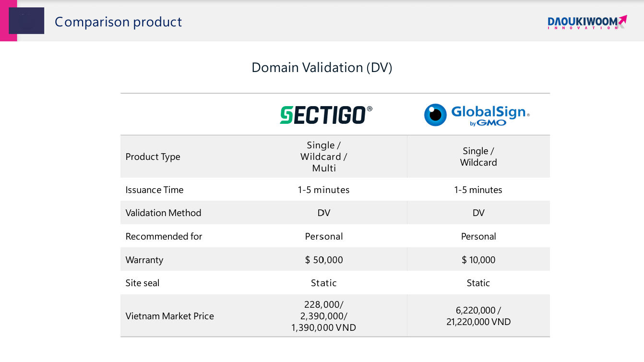Click the GlobalSign 'DV' validation method cell
This screenshot has height=362, width=644.
478,213
